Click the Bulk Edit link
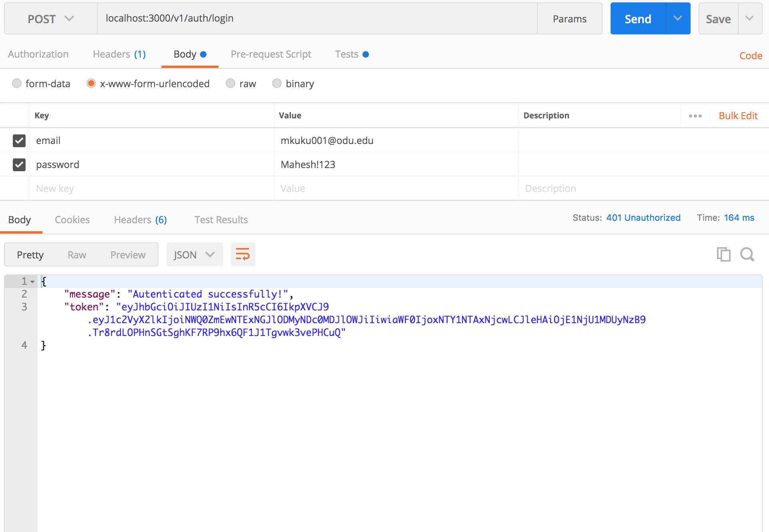769x532 pixels. click(738, 116)
